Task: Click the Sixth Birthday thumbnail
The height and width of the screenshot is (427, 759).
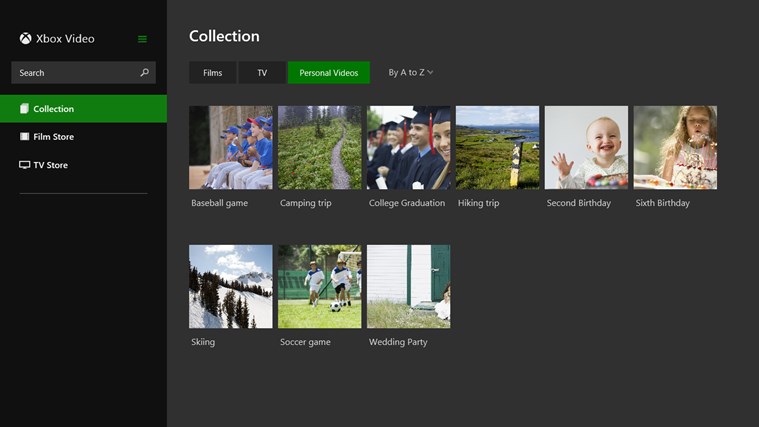Action: [x=675, y=148]
